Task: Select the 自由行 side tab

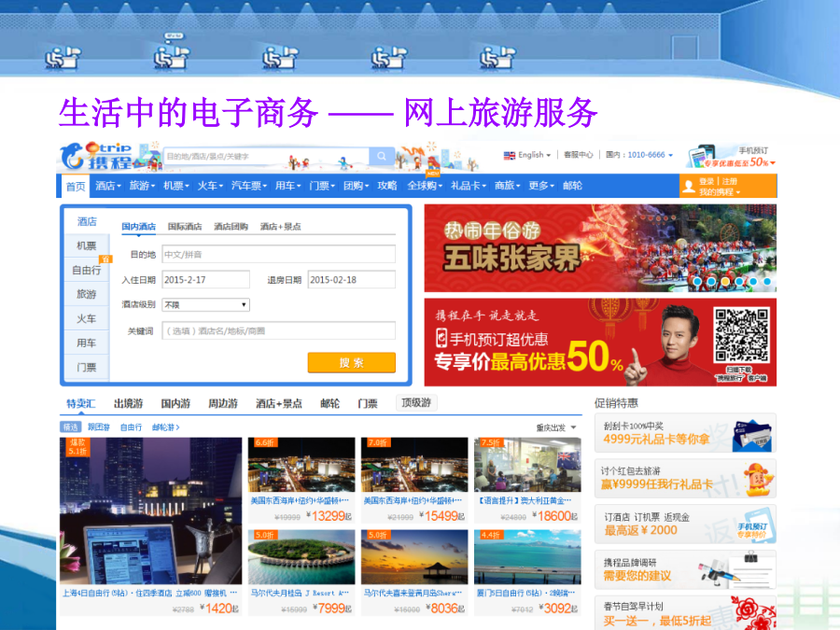Action: (86, 270)
